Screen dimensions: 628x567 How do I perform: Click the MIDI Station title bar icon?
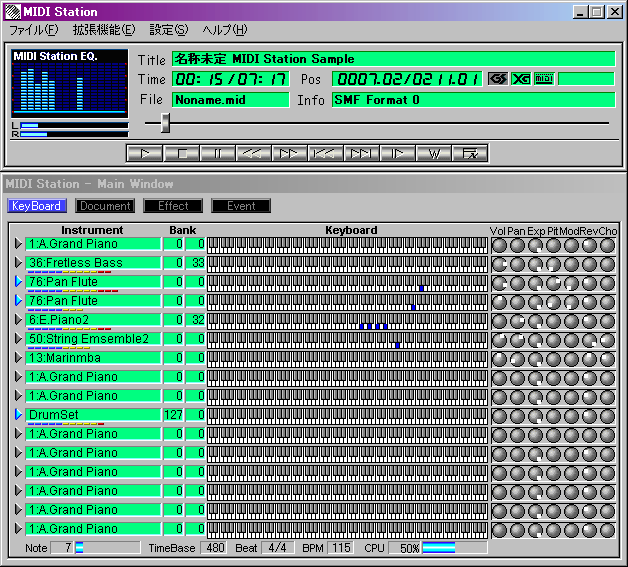tap(12, 12)
